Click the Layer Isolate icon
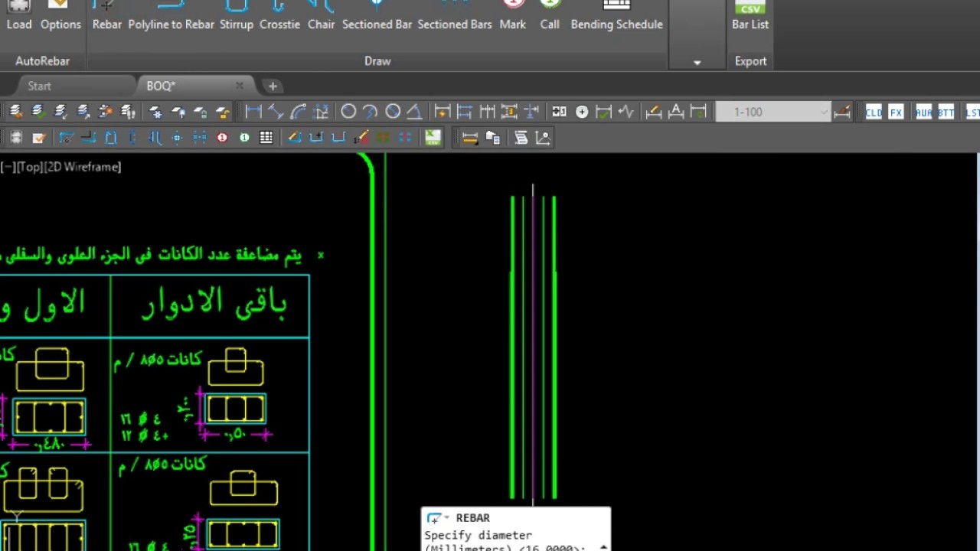Viewport: 980px width, 551px height. [106, 112]
